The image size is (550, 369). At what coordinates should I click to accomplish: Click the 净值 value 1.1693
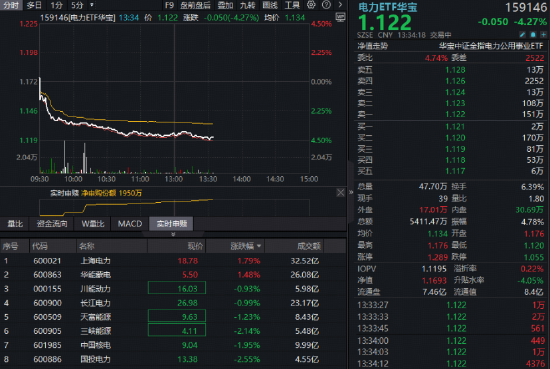434,281
